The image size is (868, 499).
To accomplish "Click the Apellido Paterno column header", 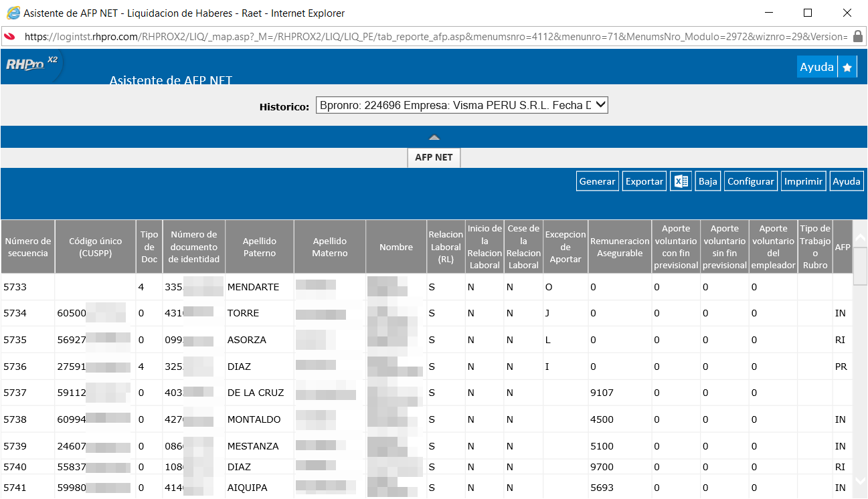I will coord(260,247).
